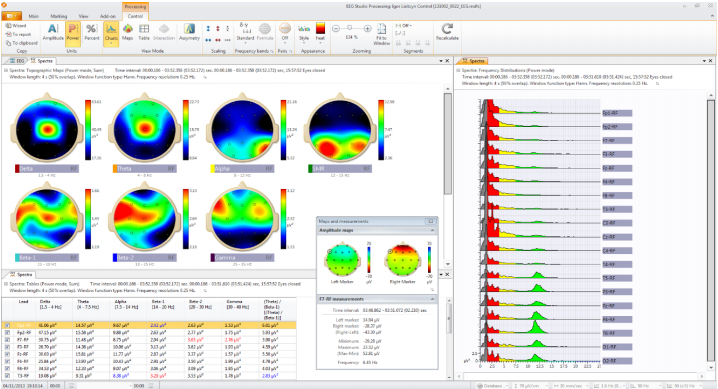Open Pairs group dialog launcher
The height and width of the screenshot is (389, 718).
tap(290, 51)
